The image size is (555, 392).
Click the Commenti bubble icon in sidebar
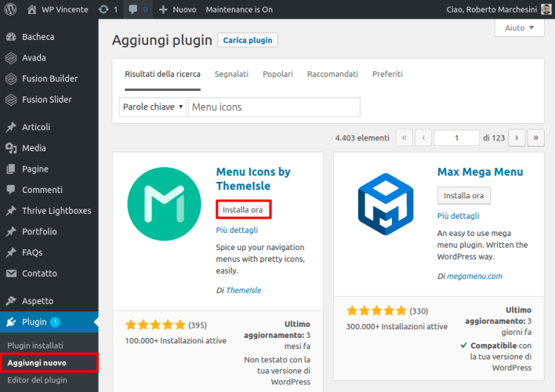click(x=11, y=190)
